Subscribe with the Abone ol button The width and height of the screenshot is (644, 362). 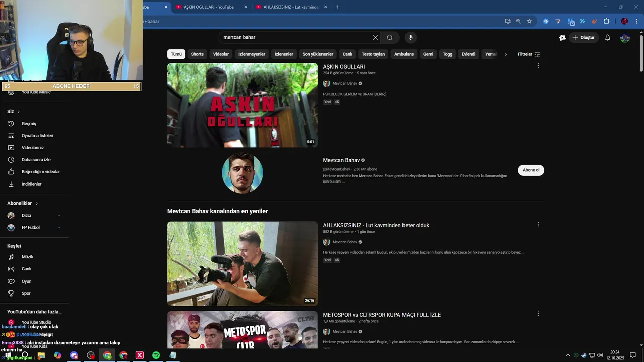point(531,170)
